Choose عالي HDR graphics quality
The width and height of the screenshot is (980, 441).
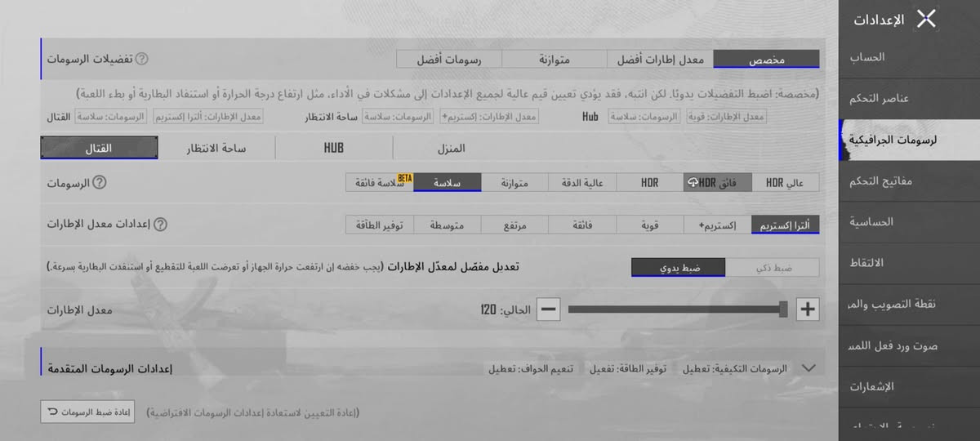(x=785, y=183)
